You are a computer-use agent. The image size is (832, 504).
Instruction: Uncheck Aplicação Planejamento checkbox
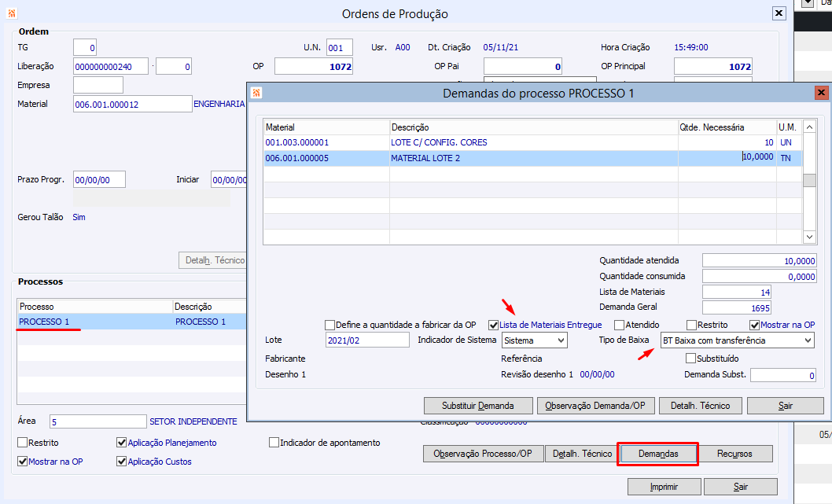[121, 442]
